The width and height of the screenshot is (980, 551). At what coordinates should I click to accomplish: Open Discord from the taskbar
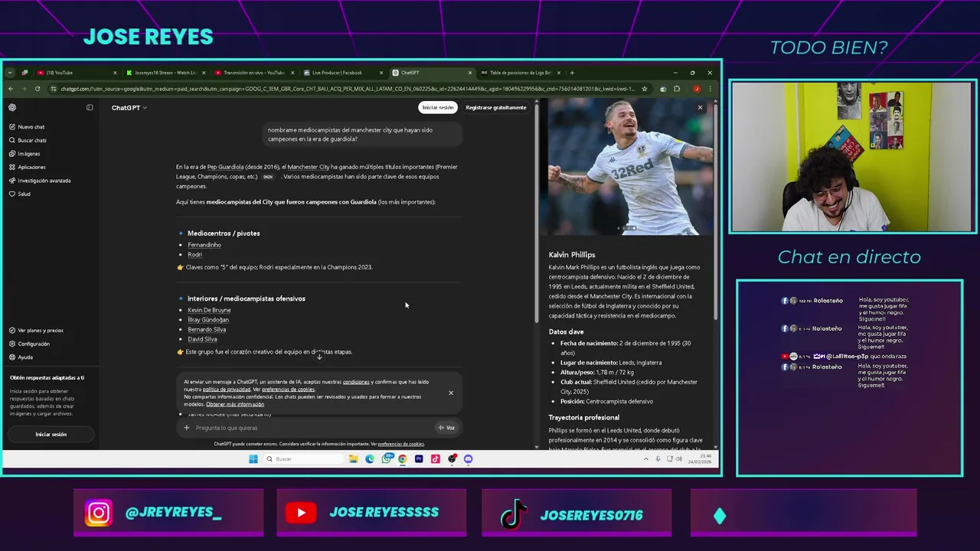(468, 459)
